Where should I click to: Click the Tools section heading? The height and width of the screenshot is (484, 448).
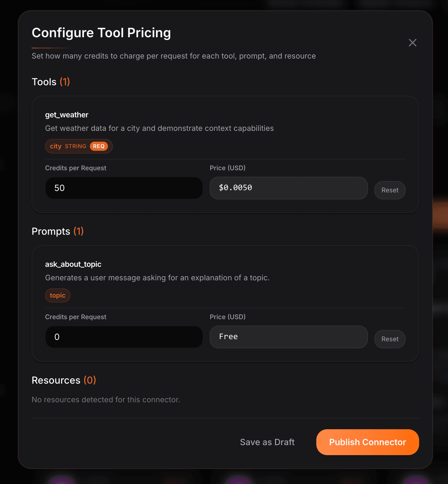44,82
